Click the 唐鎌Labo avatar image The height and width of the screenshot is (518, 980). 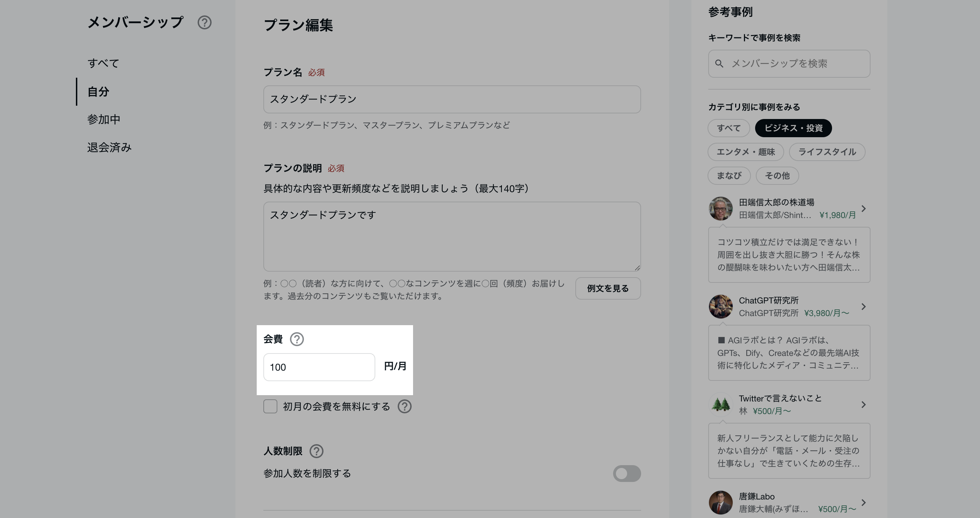tap(720, 502)
